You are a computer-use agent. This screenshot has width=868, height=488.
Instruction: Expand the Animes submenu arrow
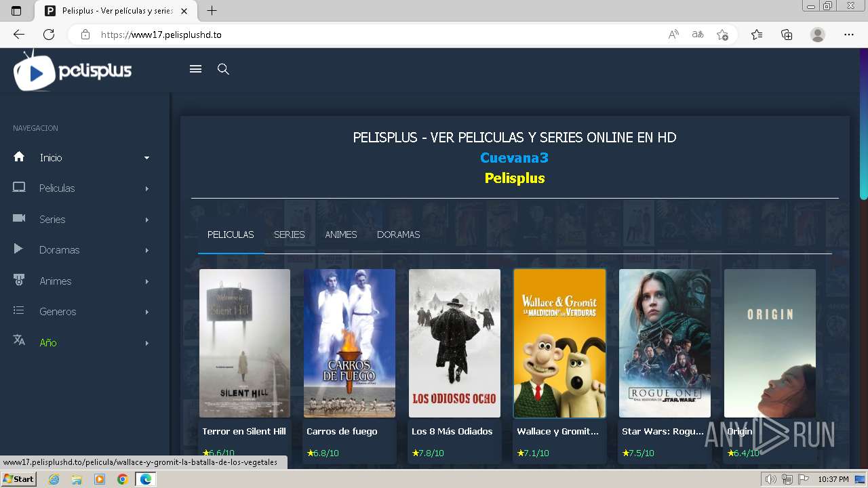pos(146,281)
